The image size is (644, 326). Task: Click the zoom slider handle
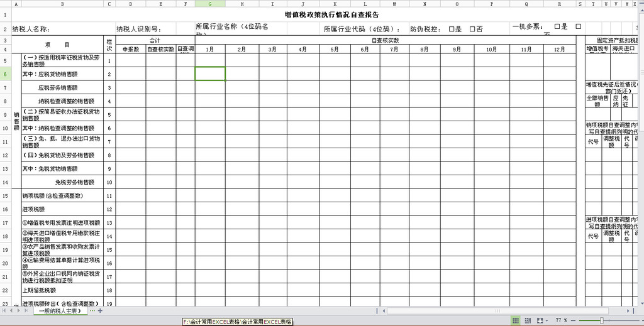(x=602, y=320)
